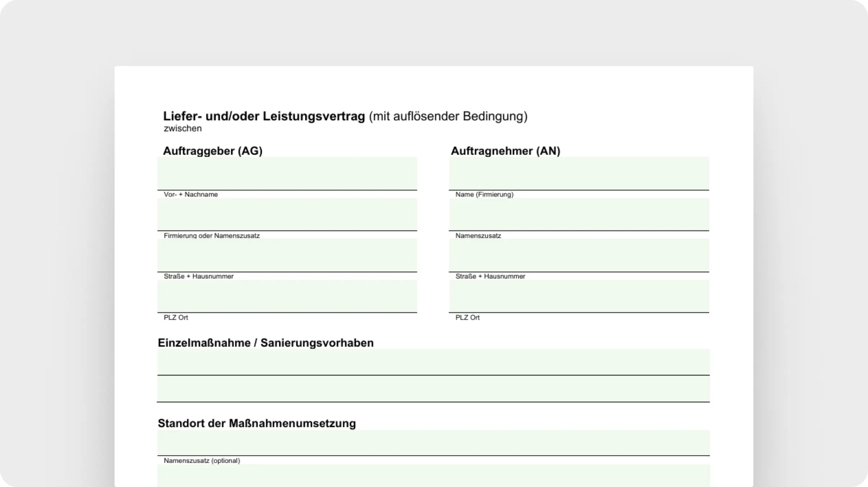The width and height of the screenshot is (868, 487).
Task: Click the Auftragnehmer Name (Firmierung) field
Action: (579, 174)
